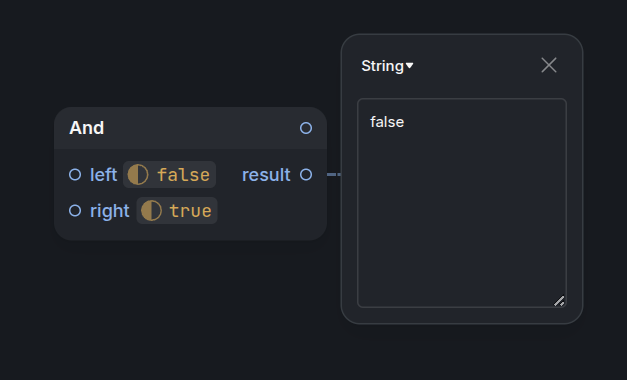Viewport: 627px width, 380px height.
Task: Click the text area resize handle
Action: pos(559,301)
